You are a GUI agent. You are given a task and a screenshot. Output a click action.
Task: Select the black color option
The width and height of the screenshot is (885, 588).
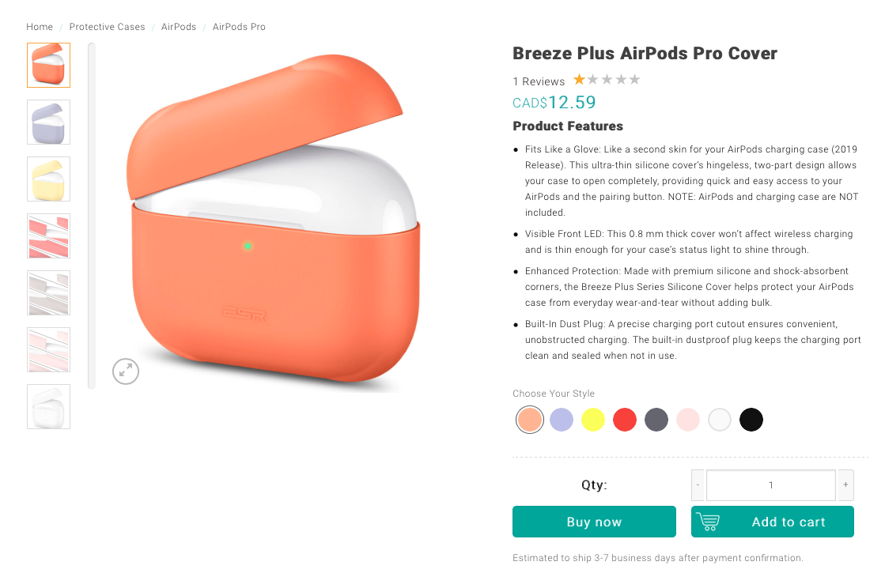pyautogui.click(x=751, y=420)
